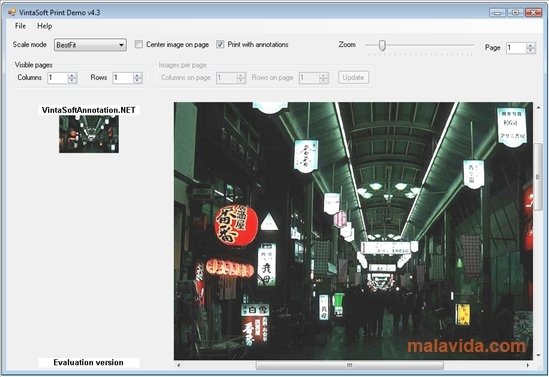Click the Page number input field
The width and height of the screenshot is (549, 377).
[516, 48]
